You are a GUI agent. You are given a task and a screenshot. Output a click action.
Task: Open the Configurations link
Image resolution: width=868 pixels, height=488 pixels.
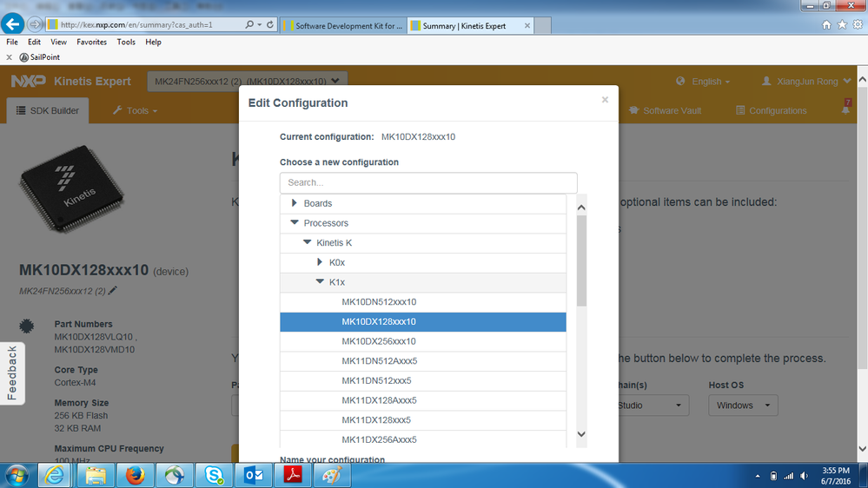click(x=772, y=110)
